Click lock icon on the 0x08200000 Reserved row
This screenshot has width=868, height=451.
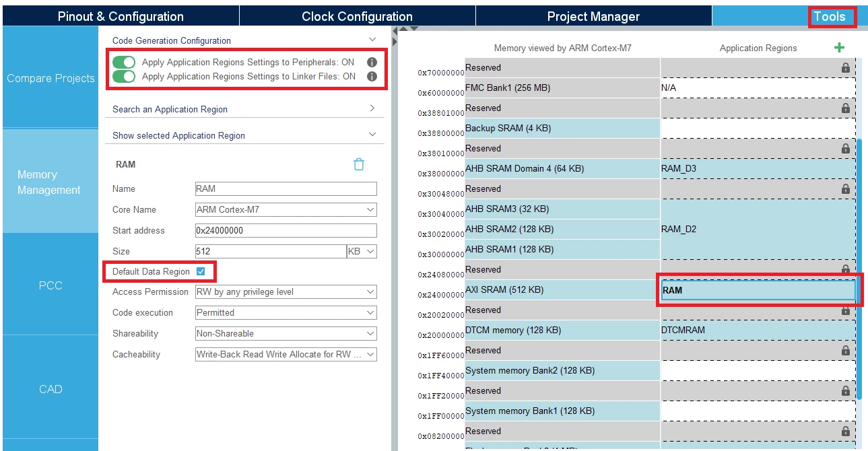(x=845, y=431)
